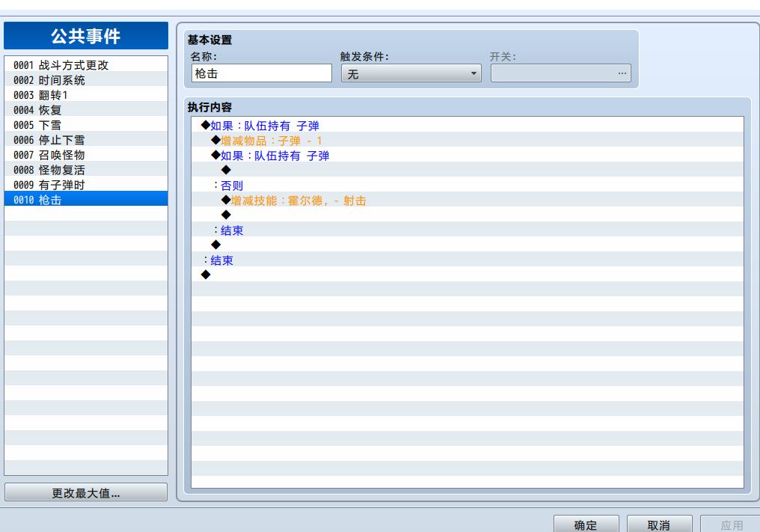760x532 pixels.
Task: Select common event 0005 下雪
Action: pos(86,125)
